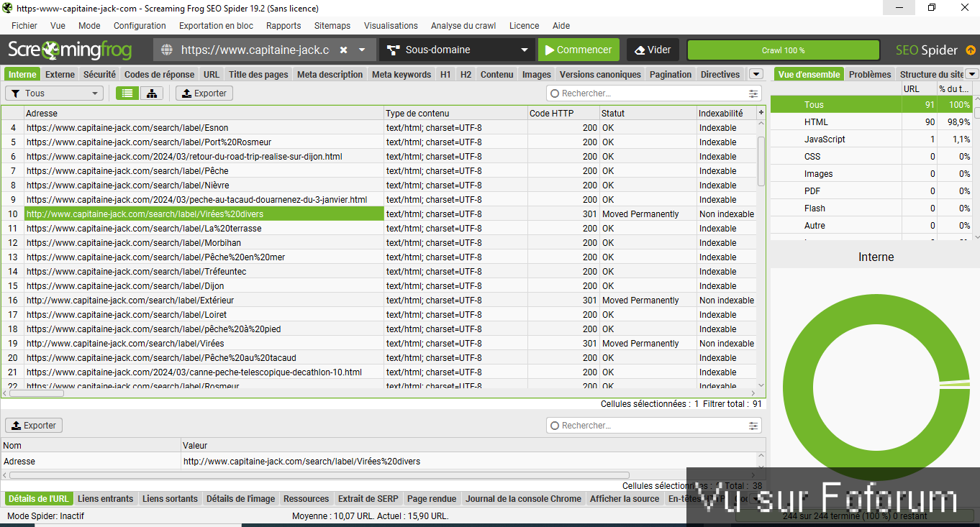Click the Vider clear button

(653, 50)
